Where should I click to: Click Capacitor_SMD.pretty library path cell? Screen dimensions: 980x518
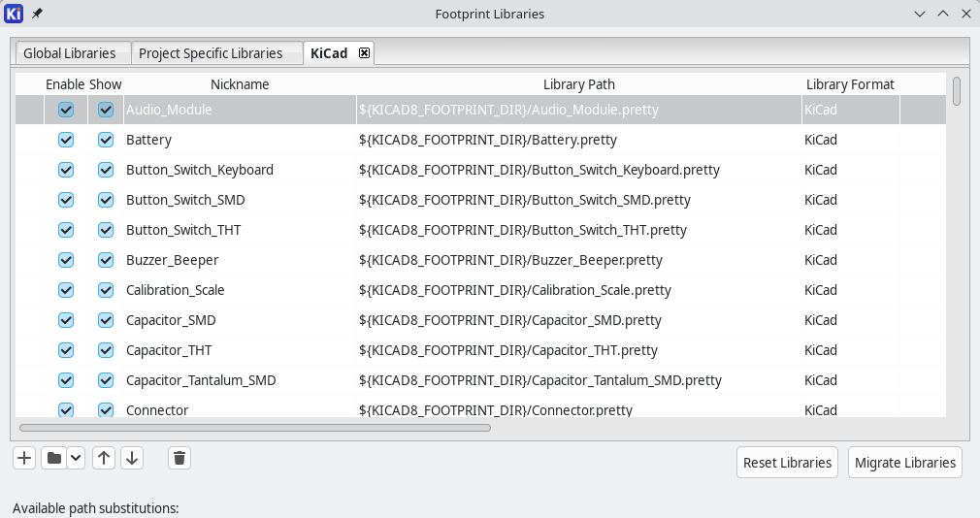point(578,319)
